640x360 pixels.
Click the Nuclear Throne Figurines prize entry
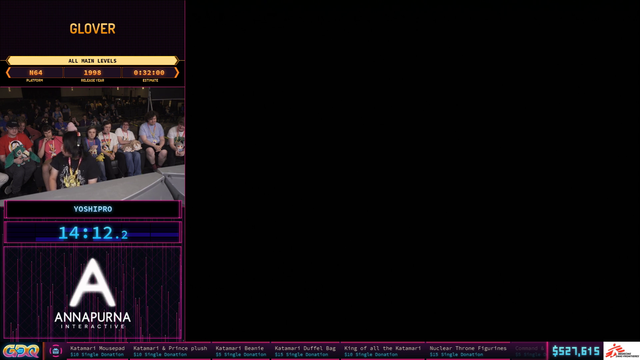(468, 351)
